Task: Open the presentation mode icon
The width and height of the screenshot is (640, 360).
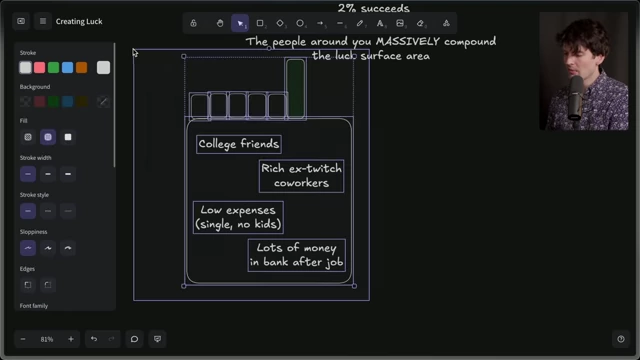Action: pyautogui.click(x=158, y=339)
